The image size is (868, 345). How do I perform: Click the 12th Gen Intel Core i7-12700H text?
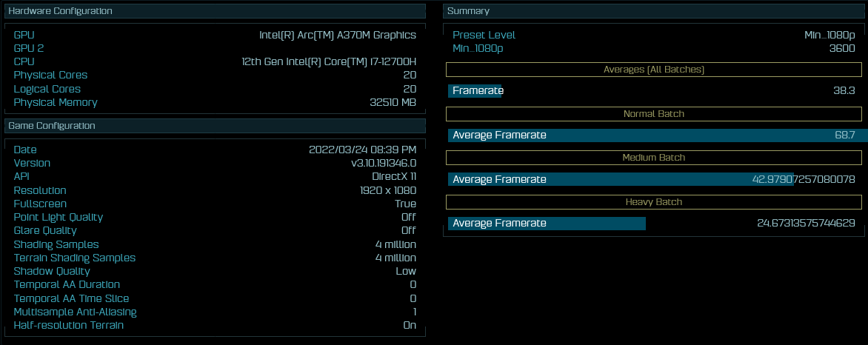coord(328,61)
